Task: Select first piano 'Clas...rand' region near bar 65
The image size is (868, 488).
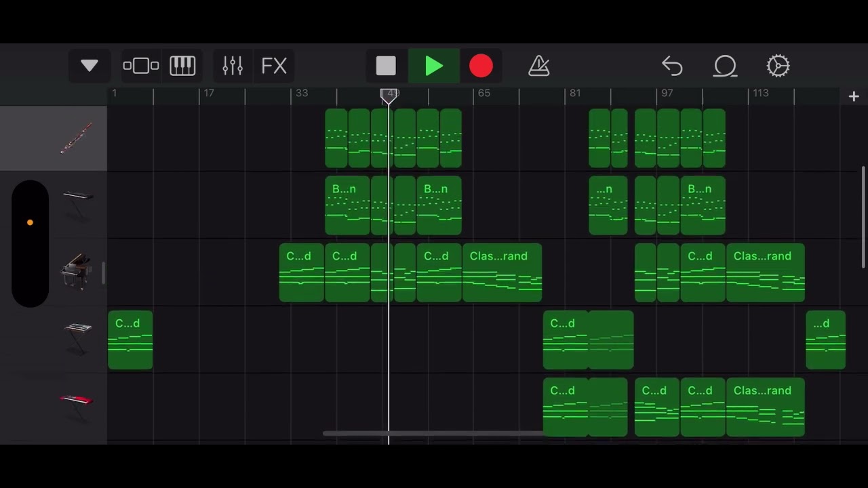Action: tap(502, 273)
